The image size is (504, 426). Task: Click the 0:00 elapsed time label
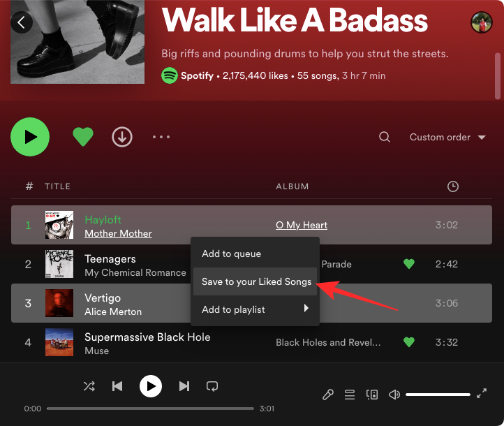coord(33,409)
